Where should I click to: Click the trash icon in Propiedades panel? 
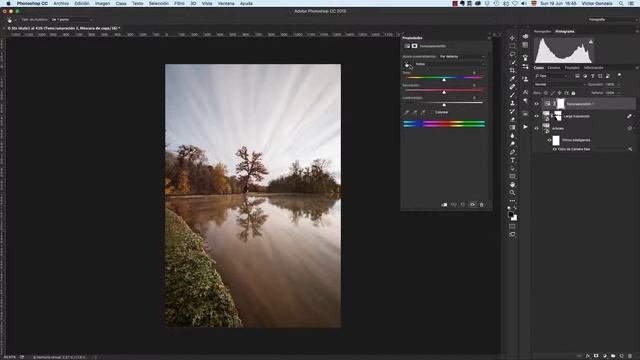coord(481,204)
